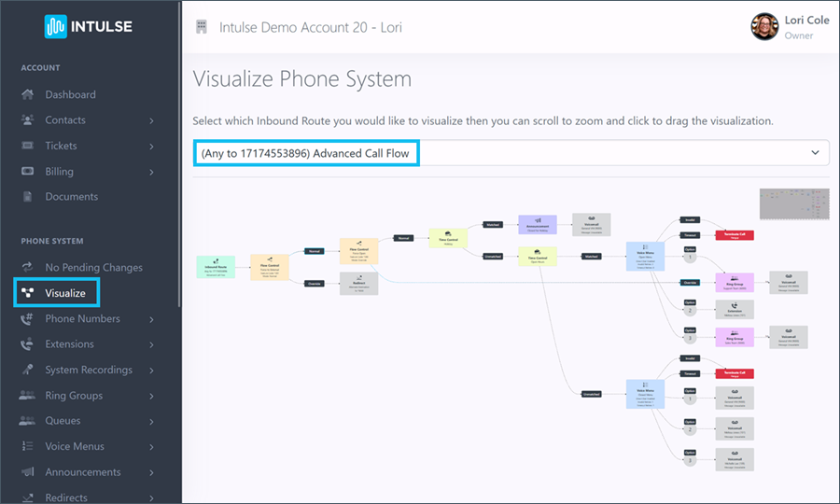This screenshot has height=504, width=840.
Task: Select the green Inbound Route node
Action: 216,267
